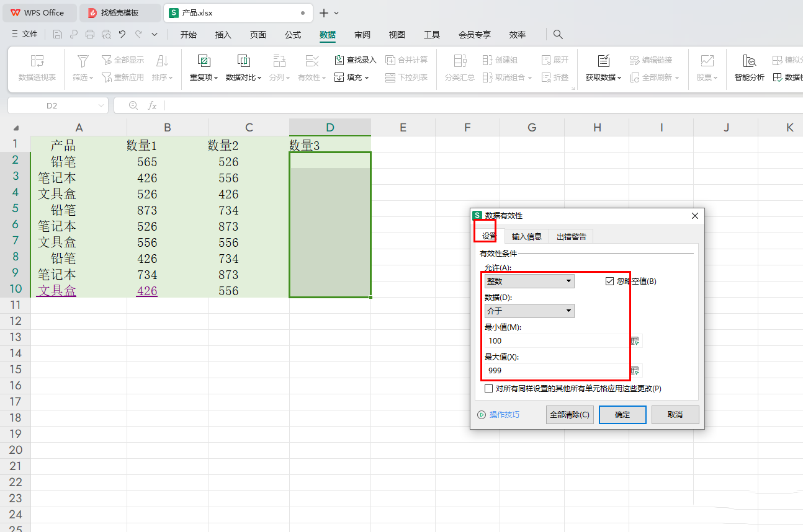This screenshot has width=803, height=532.
Task: Click range picker icon beside 最大值 field
Action: pos(635,370)
